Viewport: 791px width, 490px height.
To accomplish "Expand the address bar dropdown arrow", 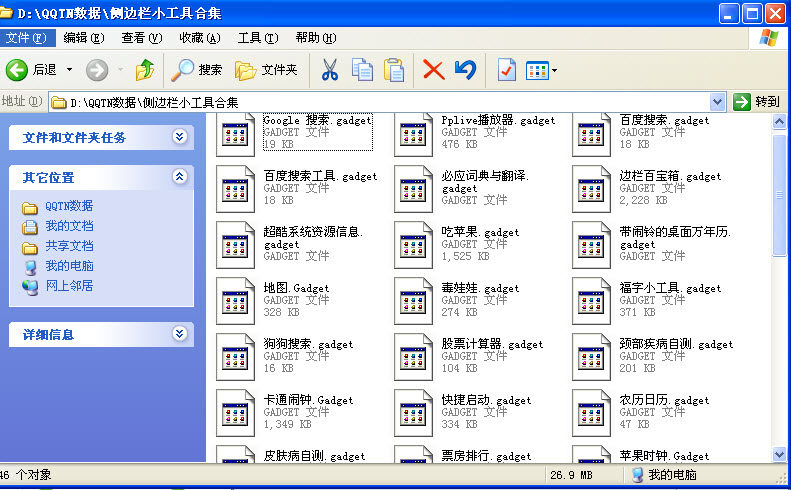I will pyautogui.click(x=717, y=102).
